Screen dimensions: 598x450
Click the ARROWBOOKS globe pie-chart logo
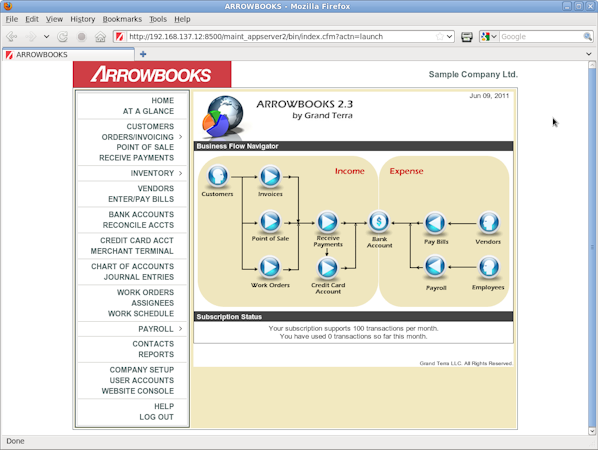tap(223, 116)
